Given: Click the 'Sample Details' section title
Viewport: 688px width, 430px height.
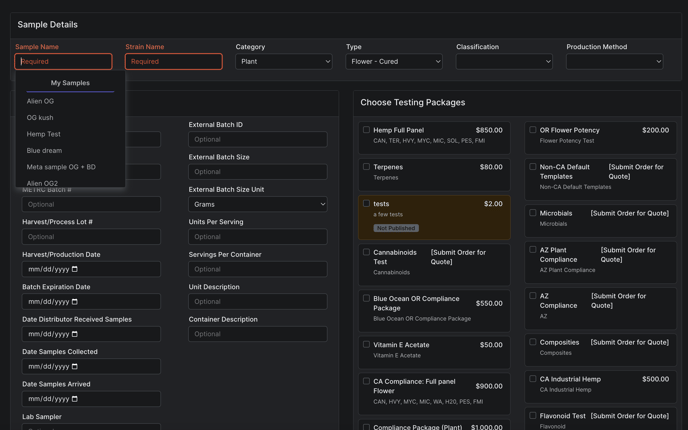Looking at the screenshot, I should tap(47, 25).
